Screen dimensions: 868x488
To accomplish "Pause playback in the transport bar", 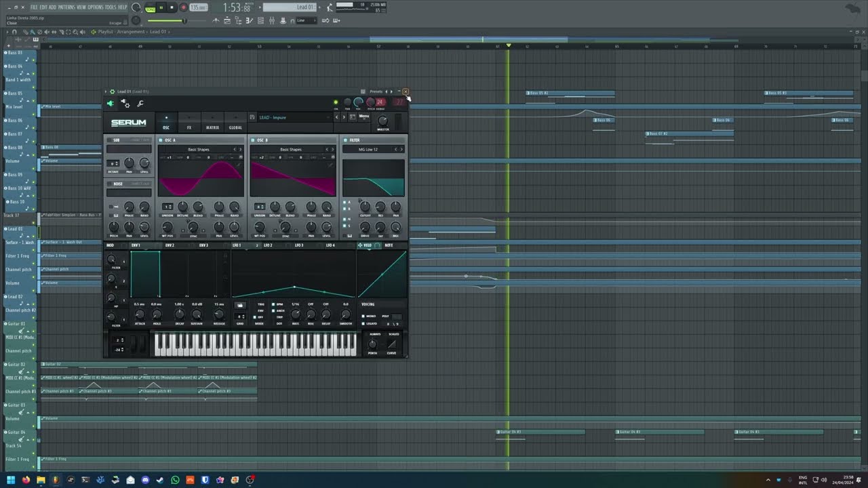I will pos(161,7).
